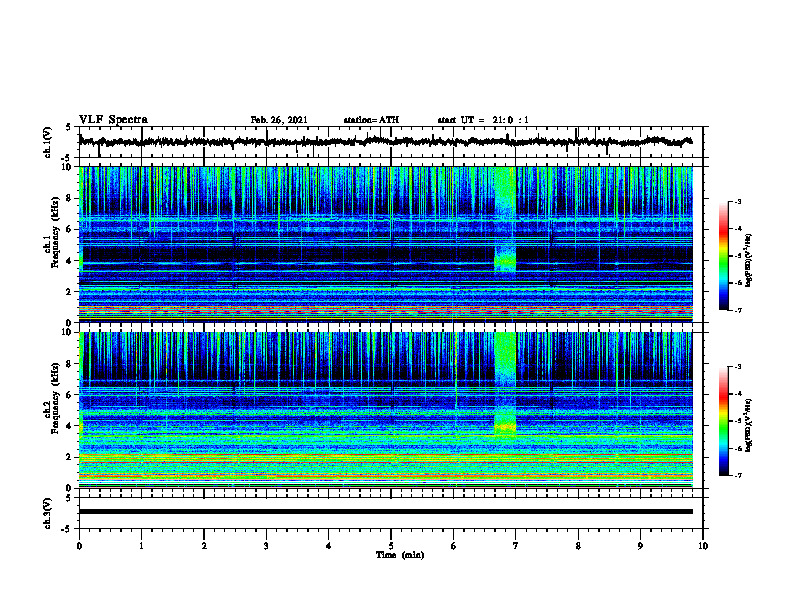Click the "ch.3(V)" voltage axis label
Viewport: 792px width, 612px height.
(x=48, y=514)
